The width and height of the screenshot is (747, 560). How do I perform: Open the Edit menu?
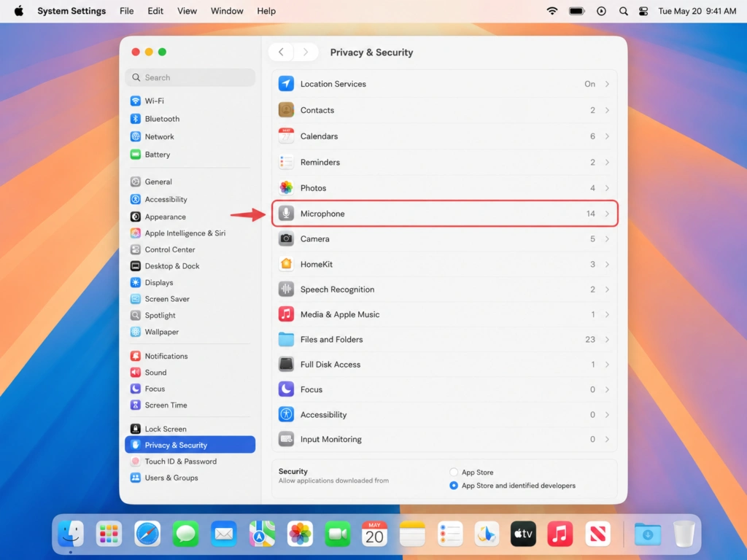155,11
